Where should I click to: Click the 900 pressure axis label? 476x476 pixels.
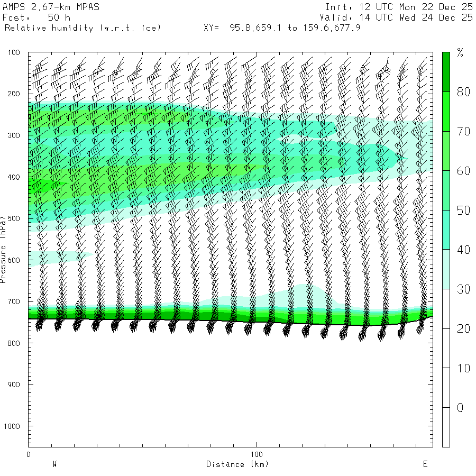pos(14,385)
